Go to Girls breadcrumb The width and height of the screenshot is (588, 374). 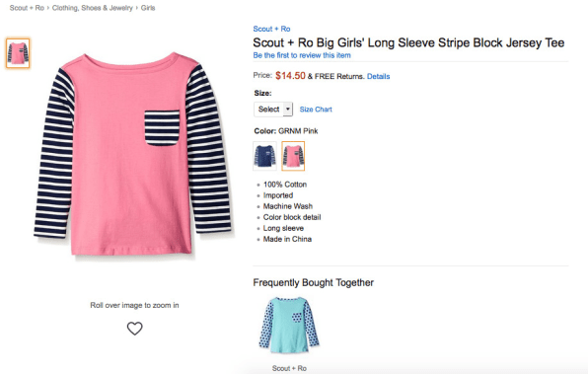point(148,8)
